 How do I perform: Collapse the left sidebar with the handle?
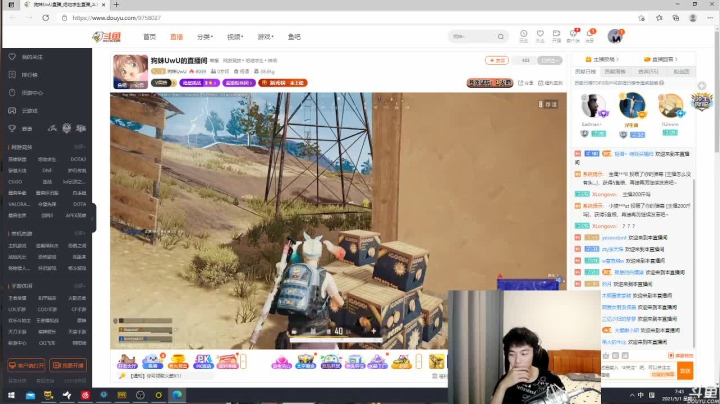point(94,218)
